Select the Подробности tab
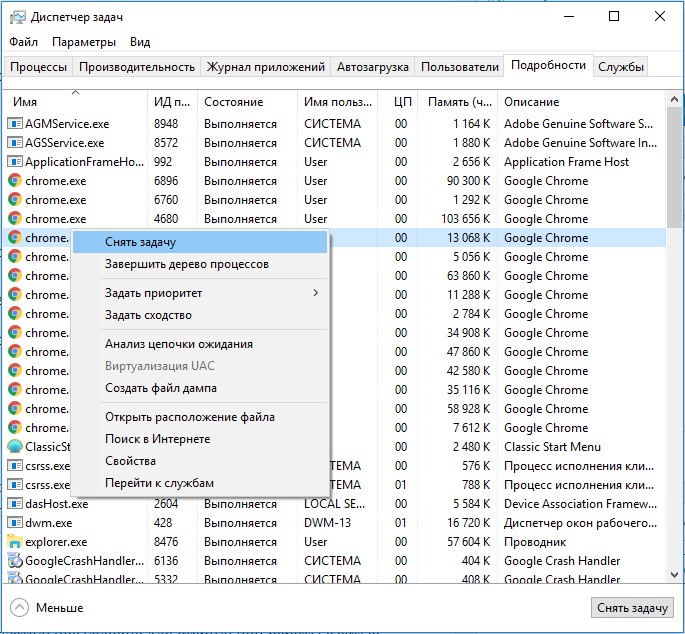Image resolution: width=685 pixels, height=634 pixels. tap(548, 66)
